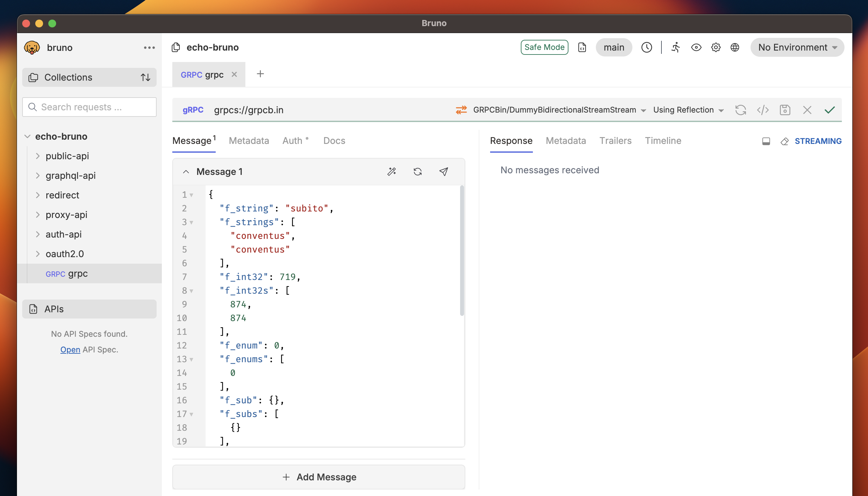Screen dimensions: 868x496
Task: Open the request Metadata tab
Action: (x=249, y=141)
